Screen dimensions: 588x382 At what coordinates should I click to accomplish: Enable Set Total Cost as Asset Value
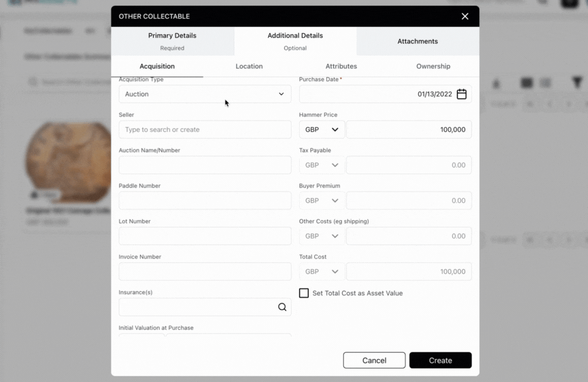304,293
